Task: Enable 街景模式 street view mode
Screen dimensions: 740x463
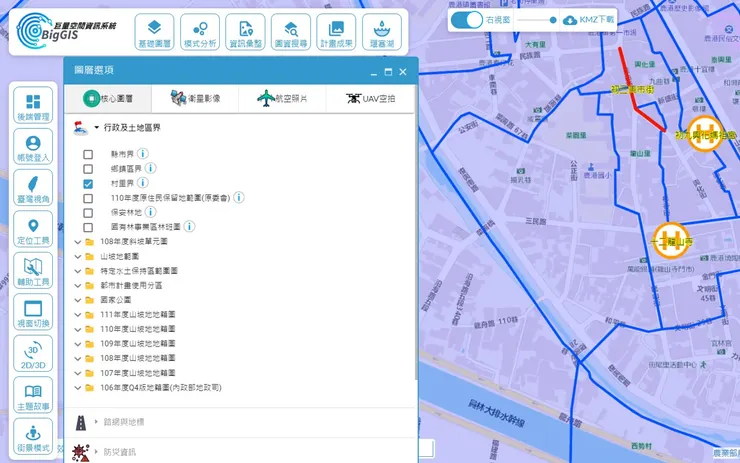Action: 33,436
